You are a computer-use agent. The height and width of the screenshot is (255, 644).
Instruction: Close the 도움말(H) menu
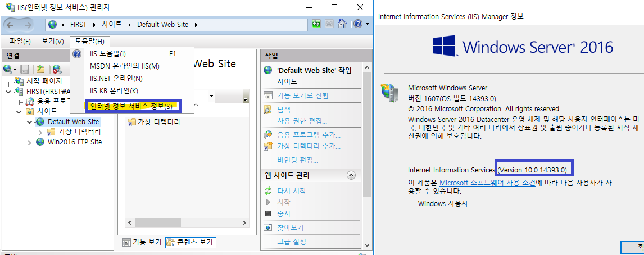pyautogui.click(x=89, y=41)
